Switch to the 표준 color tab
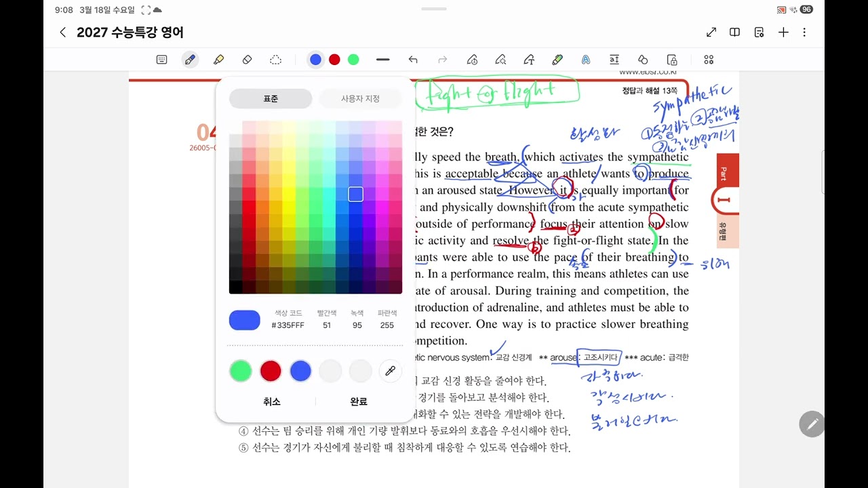This screenshot has height=488, width=868. 271,98
